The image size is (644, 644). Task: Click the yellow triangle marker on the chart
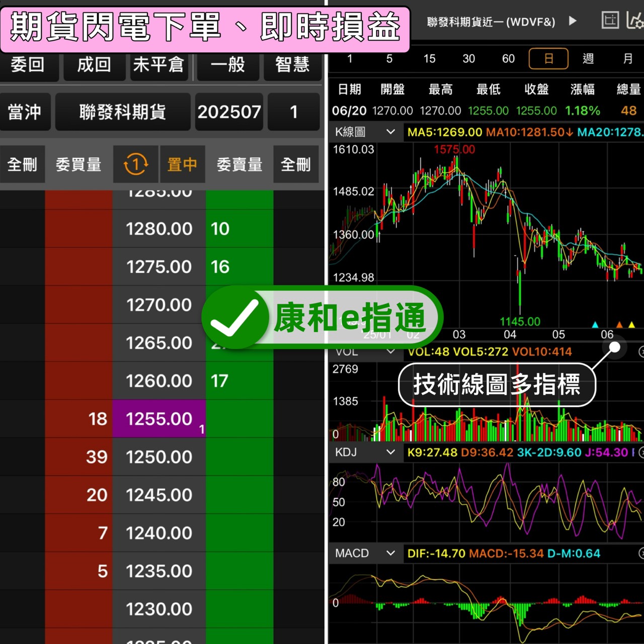632,325
